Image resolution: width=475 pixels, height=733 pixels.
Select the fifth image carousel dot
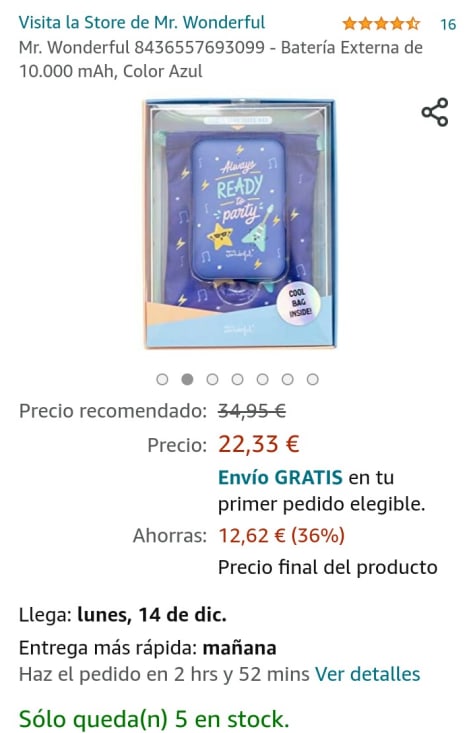(262, 379)
